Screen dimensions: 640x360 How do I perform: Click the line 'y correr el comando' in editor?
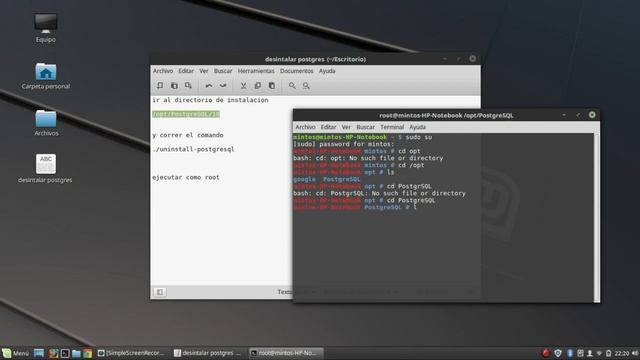coord(188,135)
